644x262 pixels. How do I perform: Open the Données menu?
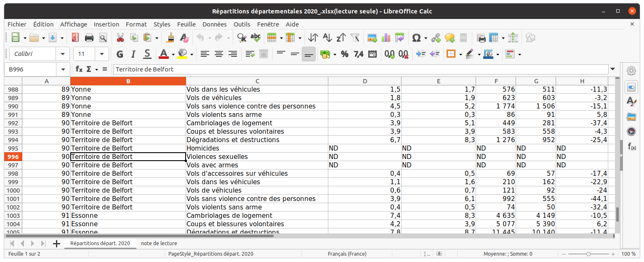[x=215, y=24]
